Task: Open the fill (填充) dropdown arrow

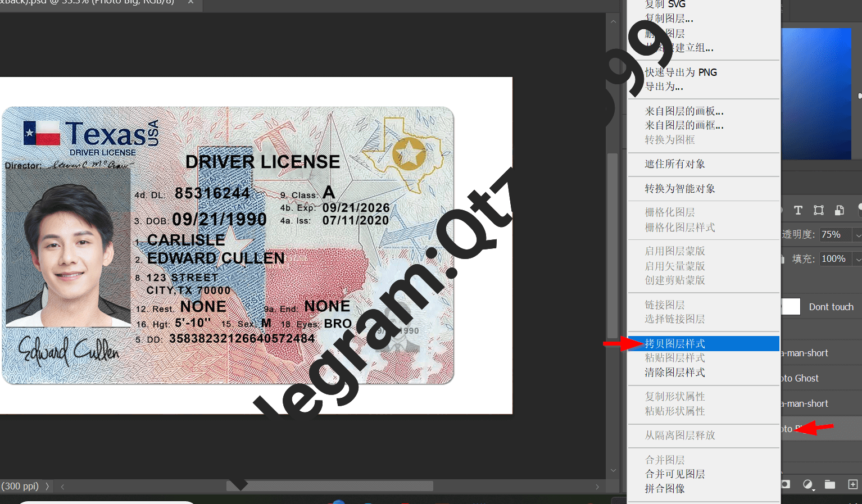Action: [858, 259]
